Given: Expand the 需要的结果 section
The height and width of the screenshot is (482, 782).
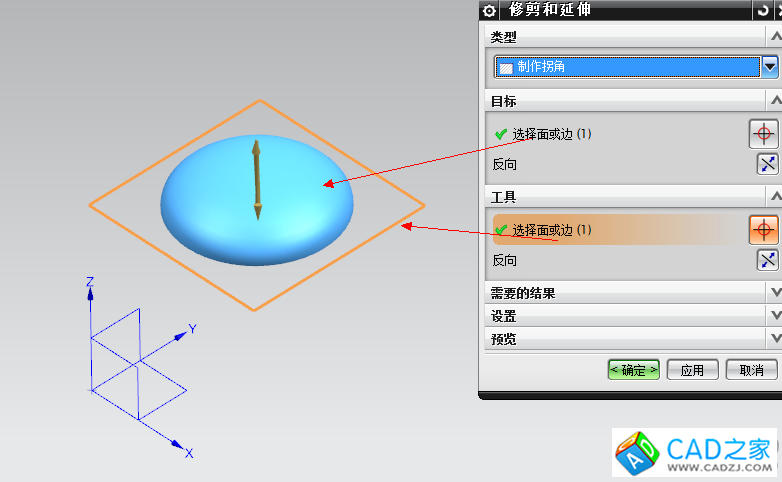Looking at the screenshot, I should point(774,293).
